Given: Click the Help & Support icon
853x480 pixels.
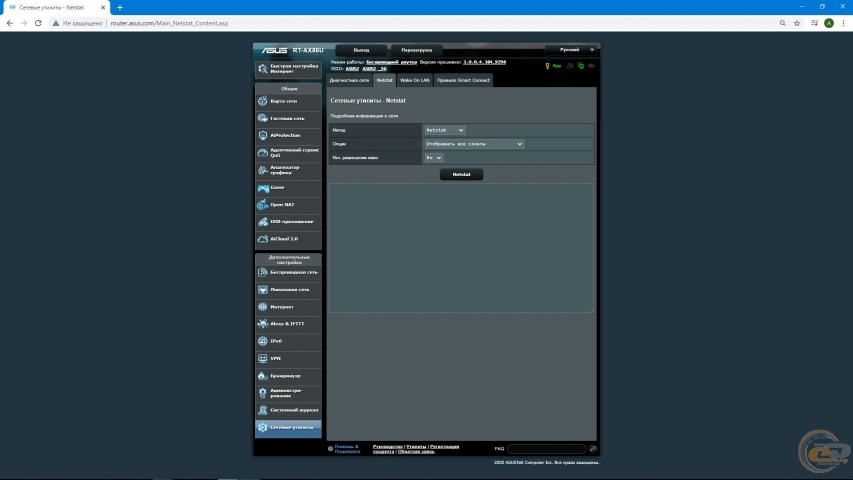Looking at the screenshot, I should click(330, 449).
